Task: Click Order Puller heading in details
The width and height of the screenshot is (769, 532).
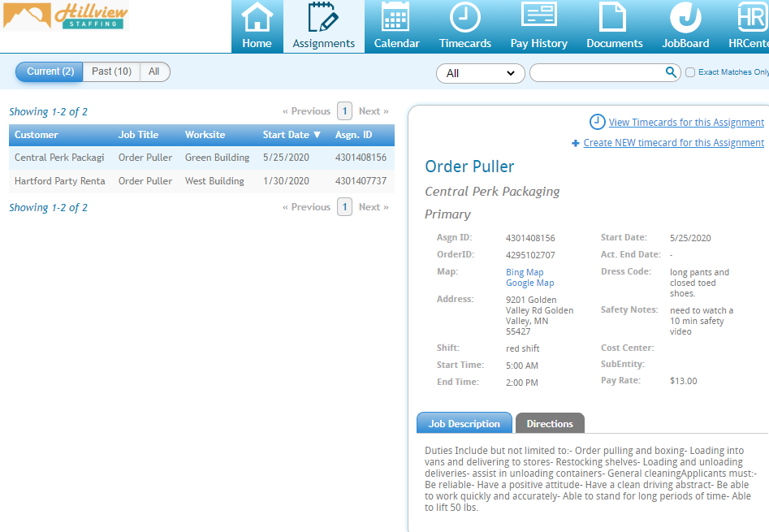Action: tap(469, 167)
